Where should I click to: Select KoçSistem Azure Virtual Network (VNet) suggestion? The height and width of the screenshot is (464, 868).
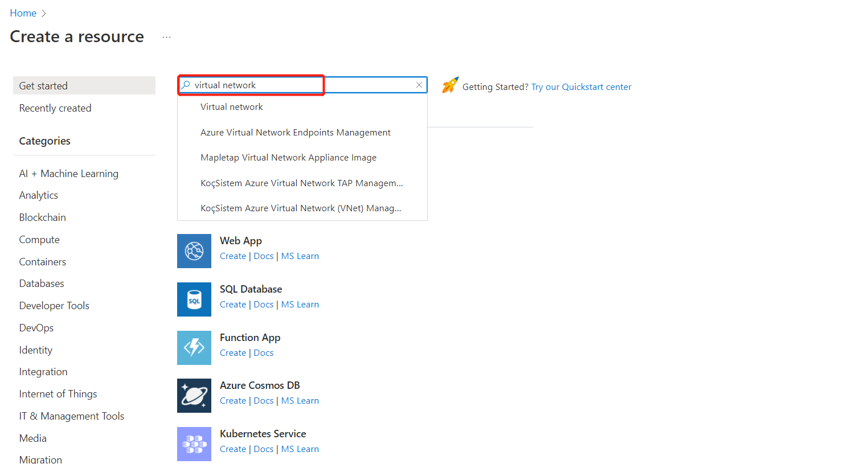point(302,208)
